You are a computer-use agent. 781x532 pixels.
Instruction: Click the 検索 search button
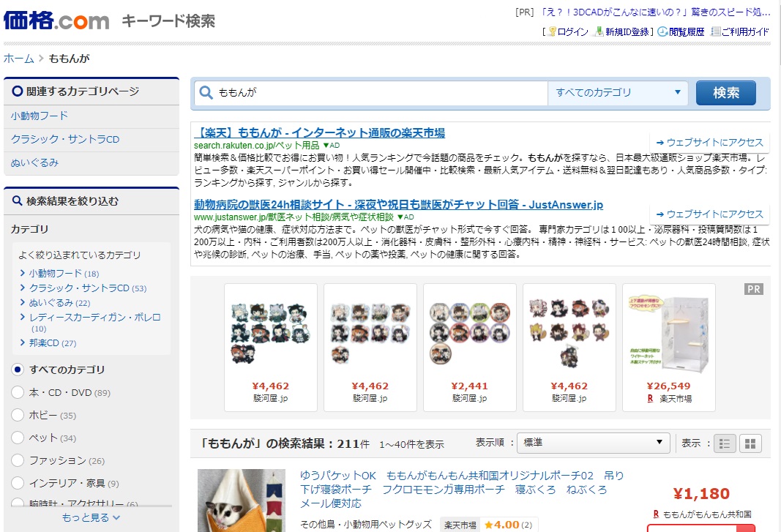[725, 93]
